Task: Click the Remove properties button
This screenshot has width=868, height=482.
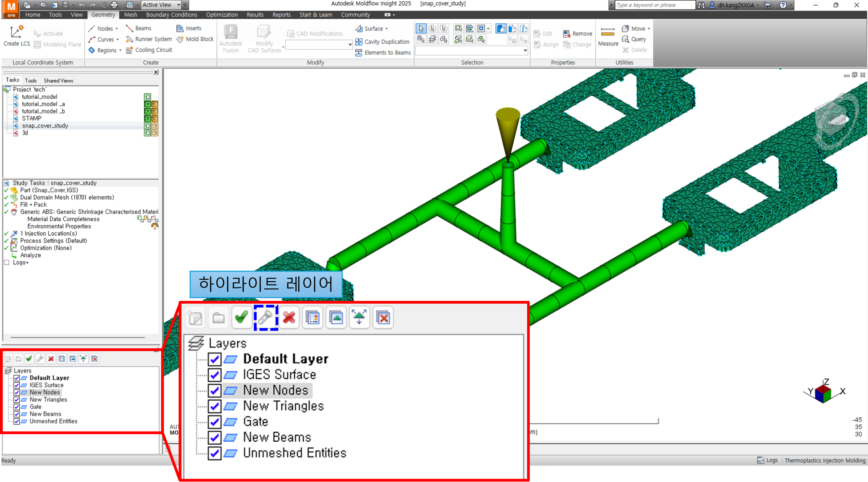Action: pos(578,34)
